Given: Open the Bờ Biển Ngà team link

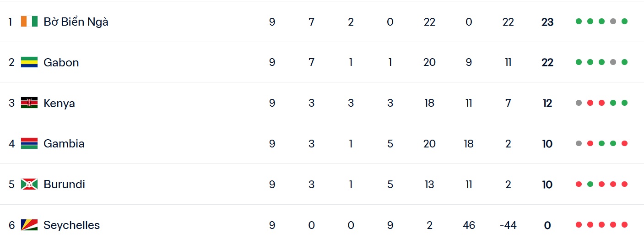Looking at the screenshot, I should 76,22.
